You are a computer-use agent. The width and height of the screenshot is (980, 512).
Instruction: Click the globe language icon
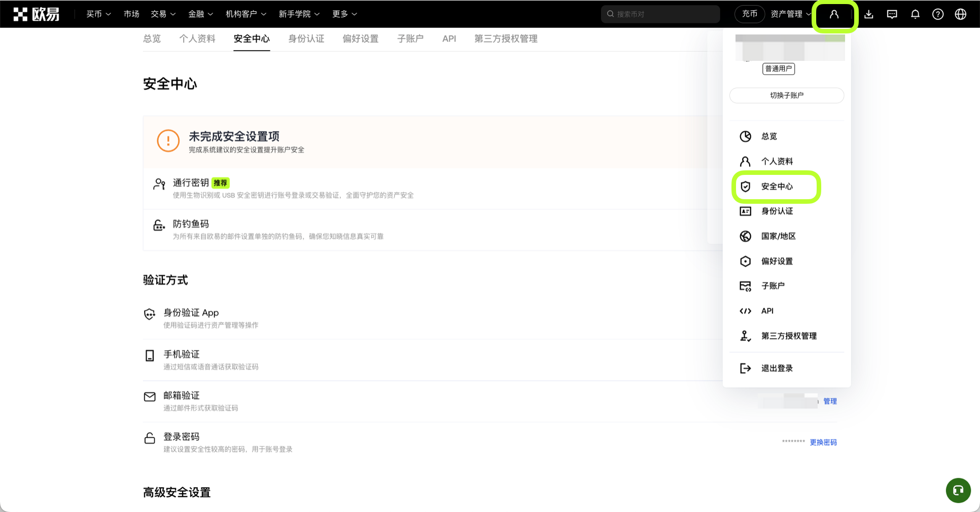(960, 14)
